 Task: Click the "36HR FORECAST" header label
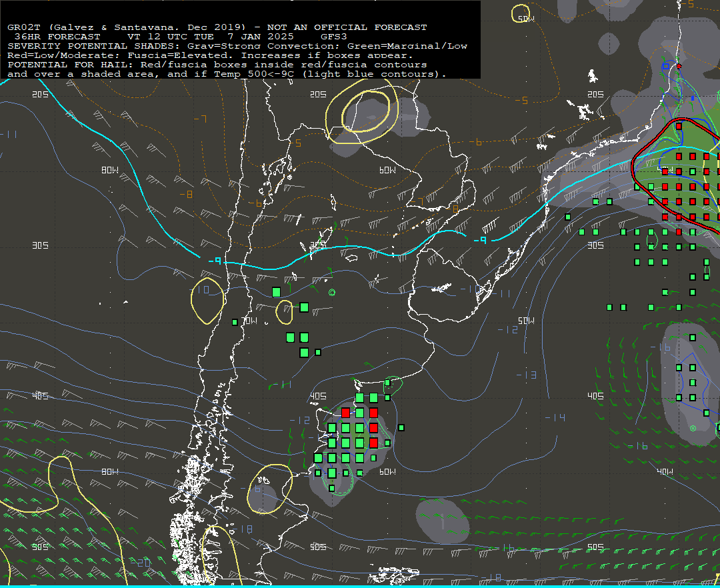(57, 37)
